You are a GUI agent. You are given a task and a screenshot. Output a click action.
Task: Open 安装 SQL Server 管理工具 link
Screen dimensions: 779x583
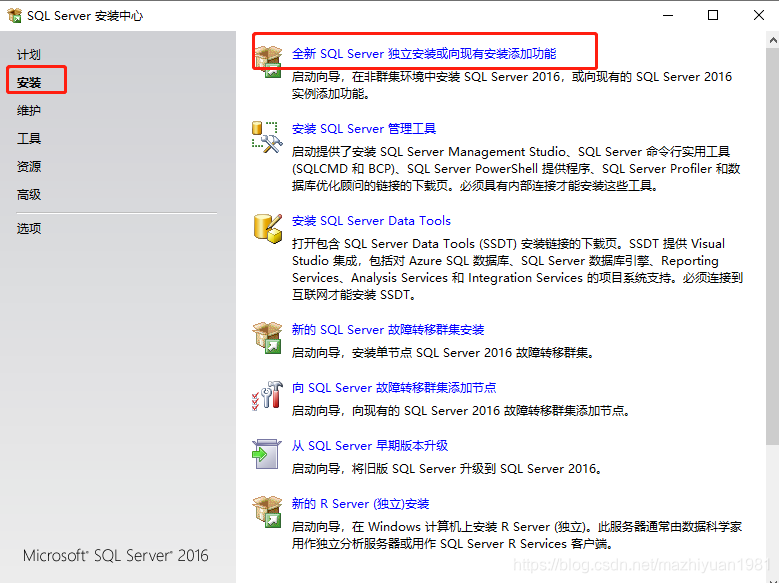pyautogui.click(x=364, y=129)
